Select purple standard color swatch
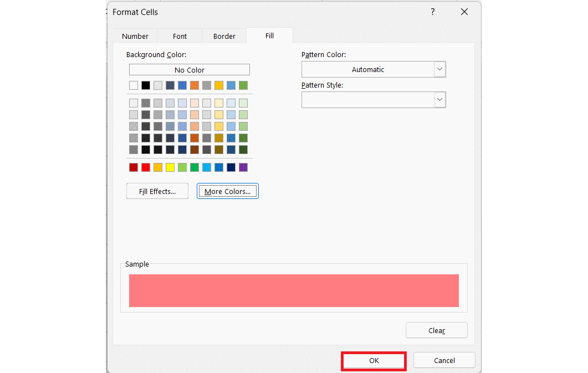588x373 pixels. click(x=243, y=167)
